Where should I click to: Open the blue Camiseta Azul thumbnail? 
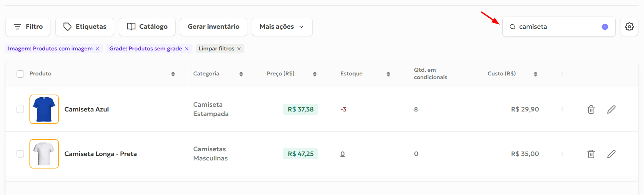[x=44, y=109]
